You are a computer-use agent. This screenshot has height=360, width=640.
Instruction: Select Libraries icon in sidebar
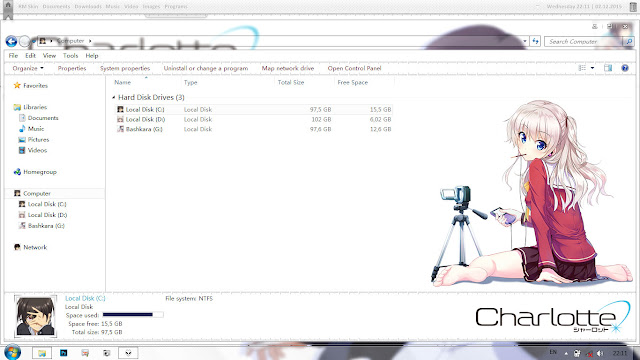click(x=17, y=107)
